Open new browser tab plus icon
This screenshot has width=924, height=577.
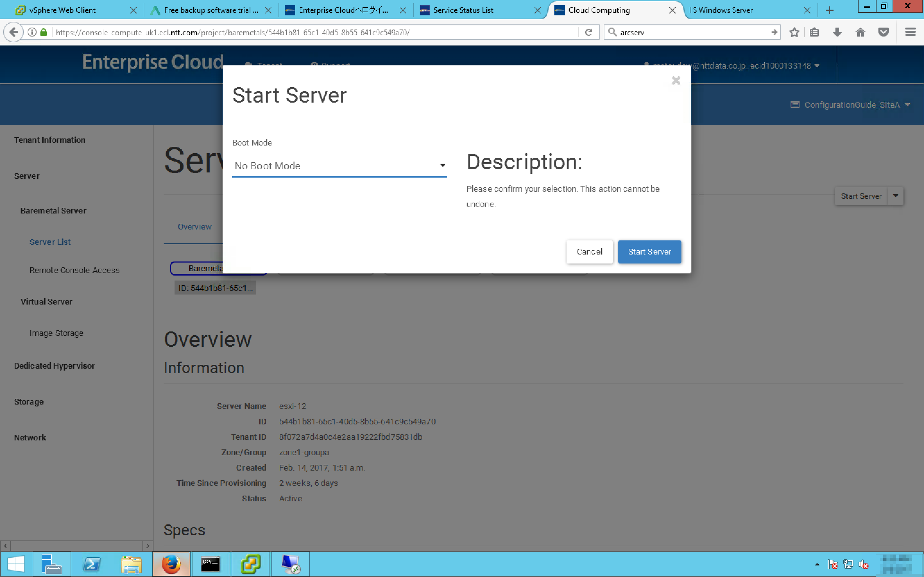pos(829,10)
